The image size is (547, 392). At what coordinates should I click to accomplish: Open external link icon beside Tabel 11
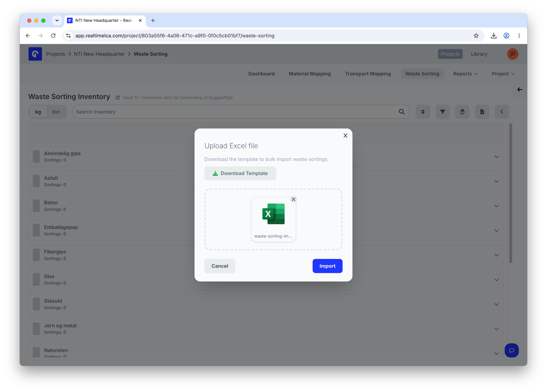pos(118,98)
